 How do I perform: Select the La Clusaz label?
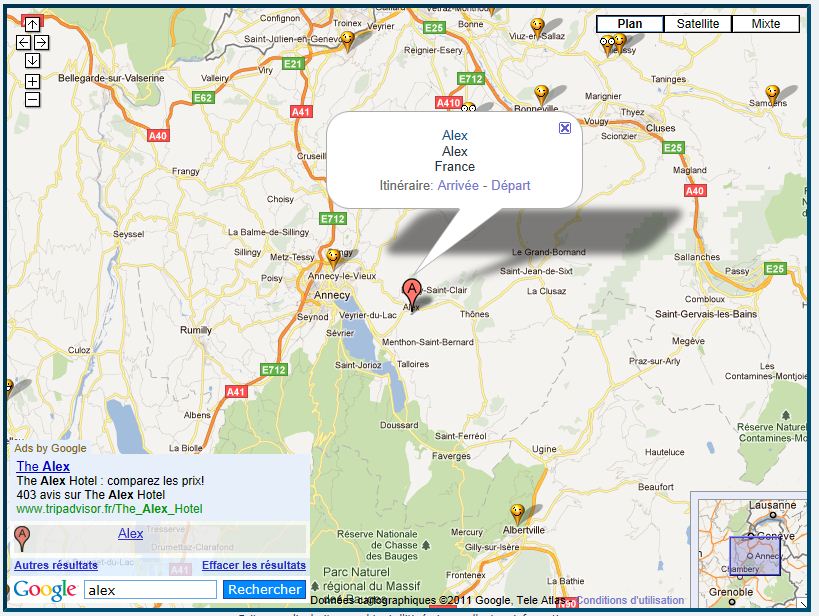click(546, 291)
